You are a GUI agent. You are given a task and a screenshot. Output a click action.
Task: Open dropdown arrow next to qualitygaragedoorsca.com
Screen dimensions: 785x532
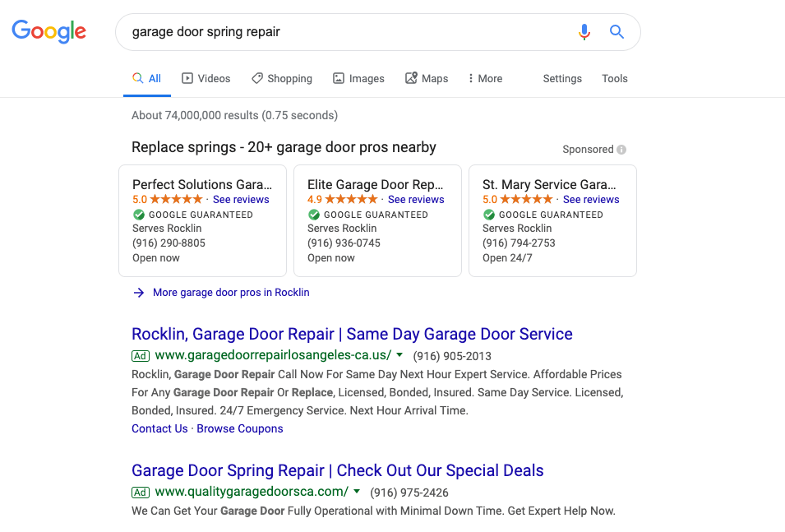(x=357, y=492)
